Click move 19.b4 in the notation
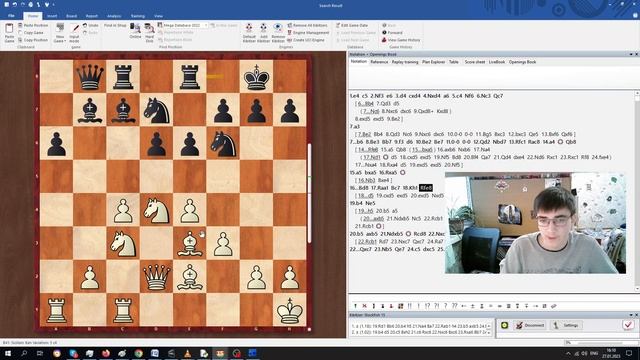 tap(357, 203)
